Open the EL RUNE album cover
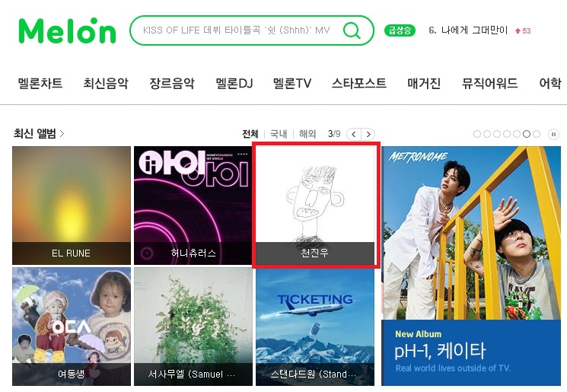 coord(72,205)
